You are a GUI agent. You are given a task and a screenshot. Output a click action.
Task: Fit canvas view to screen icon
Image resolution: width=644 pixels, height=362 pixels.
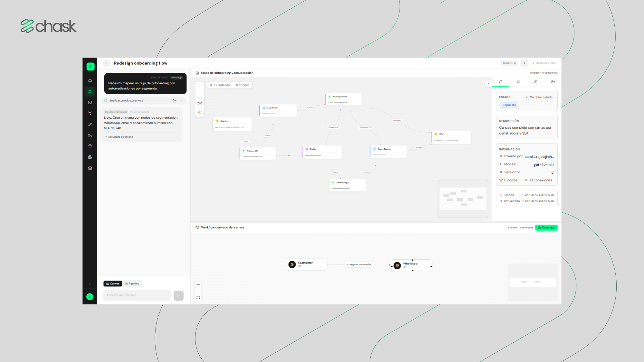coord(200,103)
